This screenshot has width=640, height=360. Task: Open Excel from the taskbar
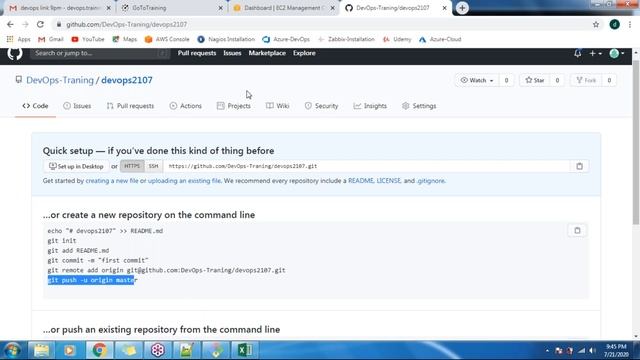point(244,350)
